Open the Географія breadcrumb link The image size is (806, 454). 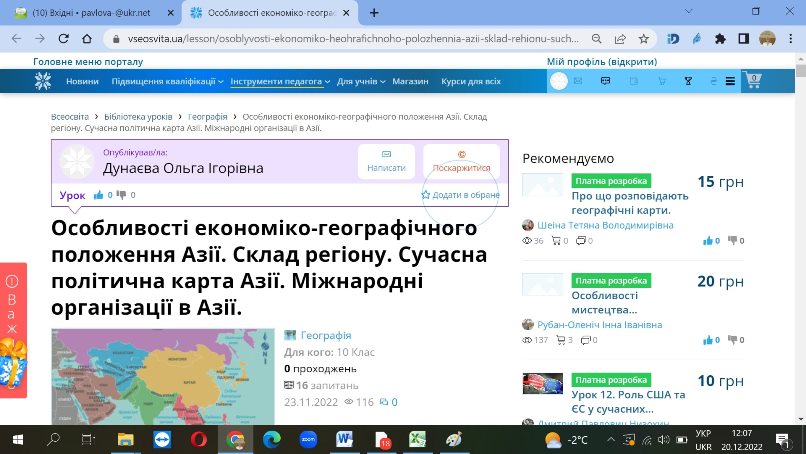pyautogui.click(x=208, y=117)
